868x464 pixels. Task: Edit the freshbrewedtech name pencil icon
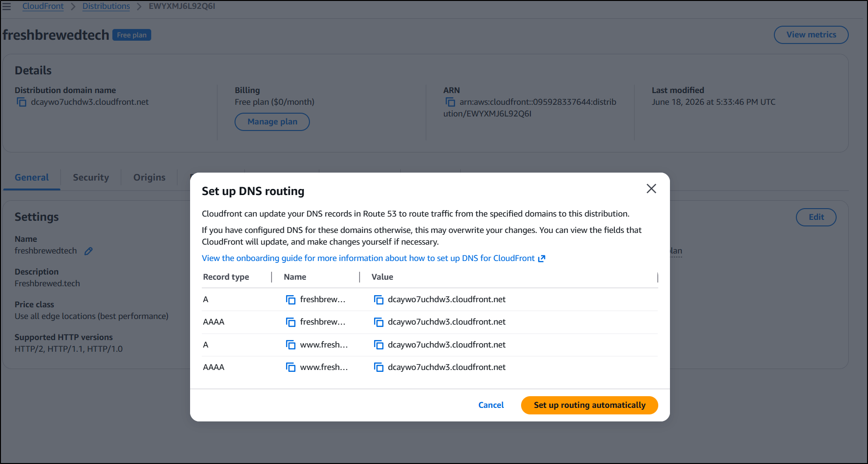(88, 251)
